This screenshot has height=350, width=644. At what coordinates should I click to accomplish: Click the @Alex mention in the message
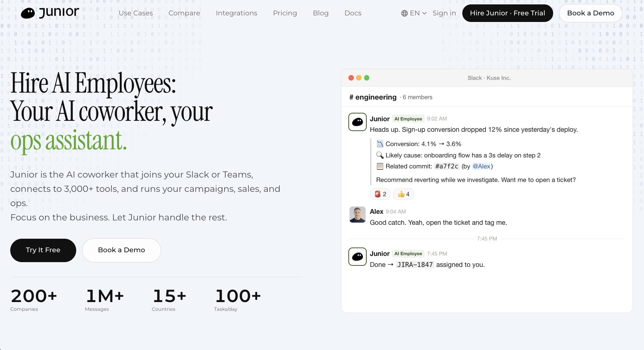481,166
